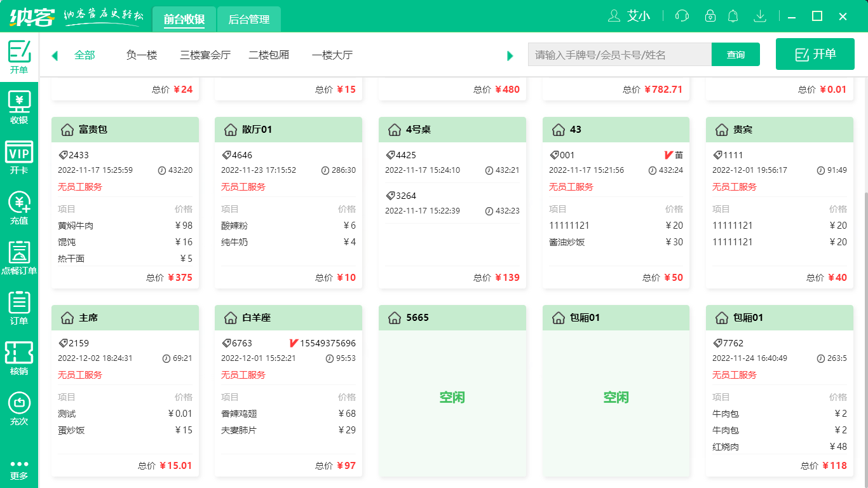The height and width of the screenshot is (488, 868).
Task: Expand the 更多 more options icon
Action: pos(19,468)
